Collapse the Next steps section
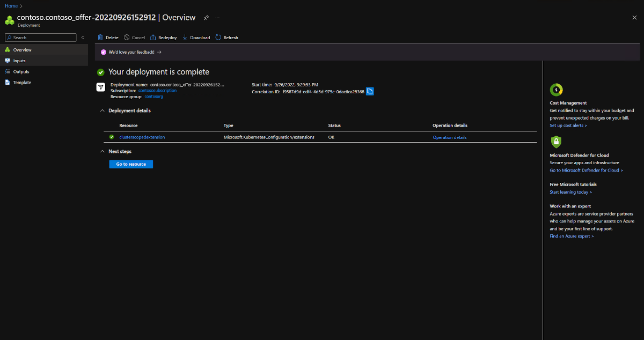The width and height of the screenshot is (644, 340). tap(102, 151)
